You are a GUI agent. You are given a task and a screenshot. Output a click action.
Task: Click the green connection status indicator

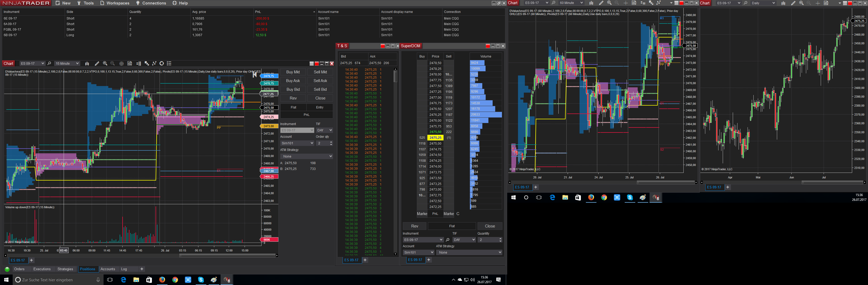[x=7, y=269]
